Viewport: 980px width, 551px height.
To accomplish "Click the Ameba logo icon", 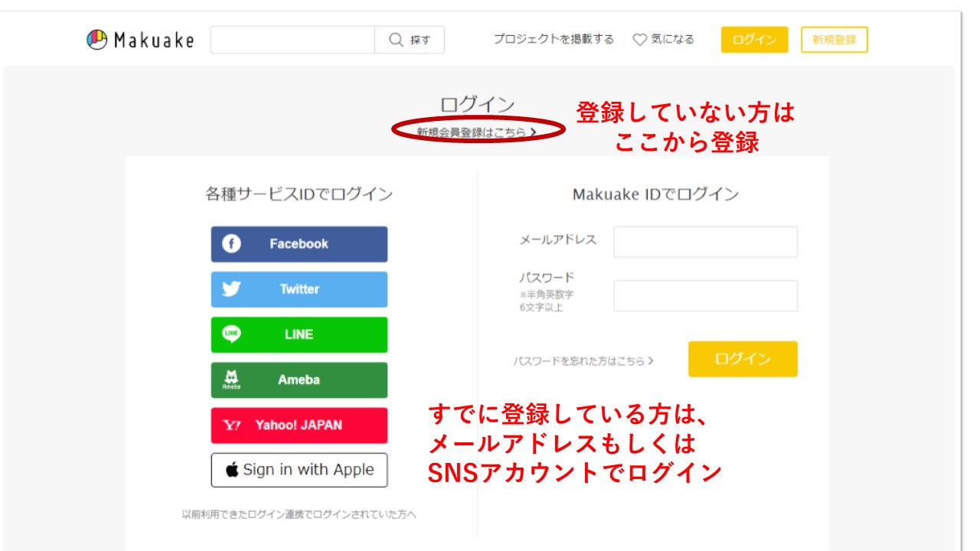I will pos(231,380).
